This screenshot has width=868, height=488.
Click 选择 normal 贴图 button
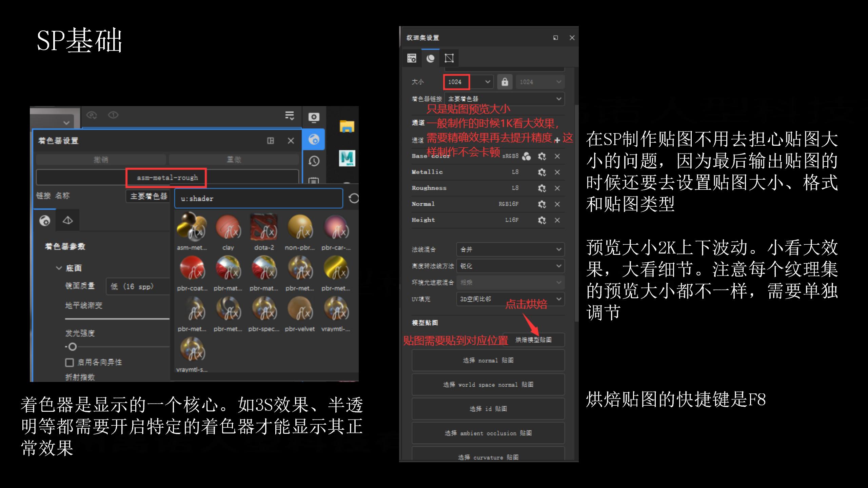click(x=488, y=361)
